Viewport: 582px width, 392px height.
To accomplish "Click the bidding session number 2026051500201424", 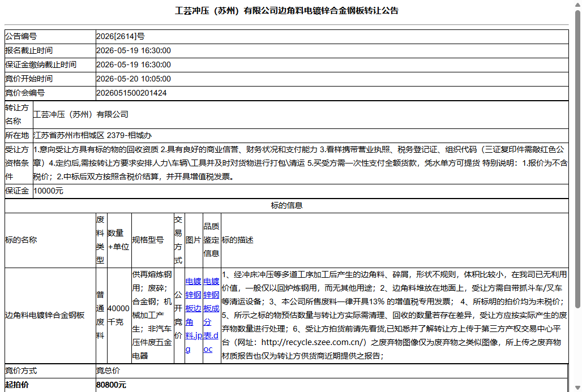I will click(x=131, y=93).
